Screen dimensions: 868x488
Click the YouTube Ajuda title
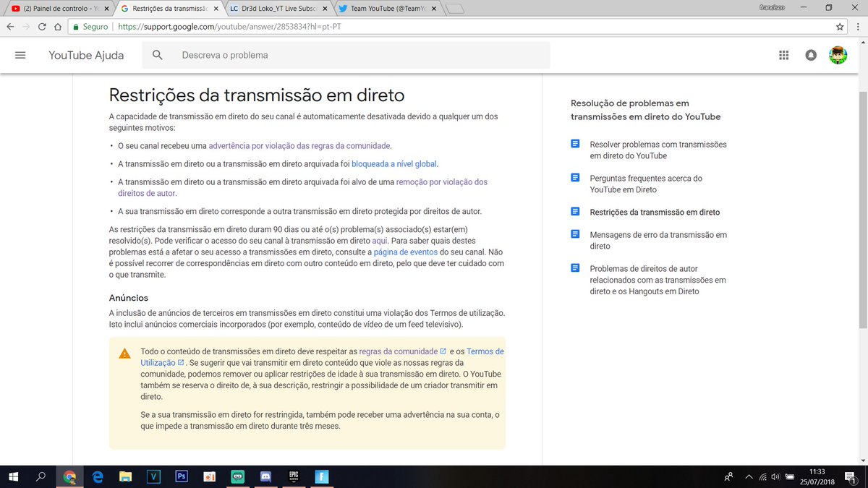86,55
